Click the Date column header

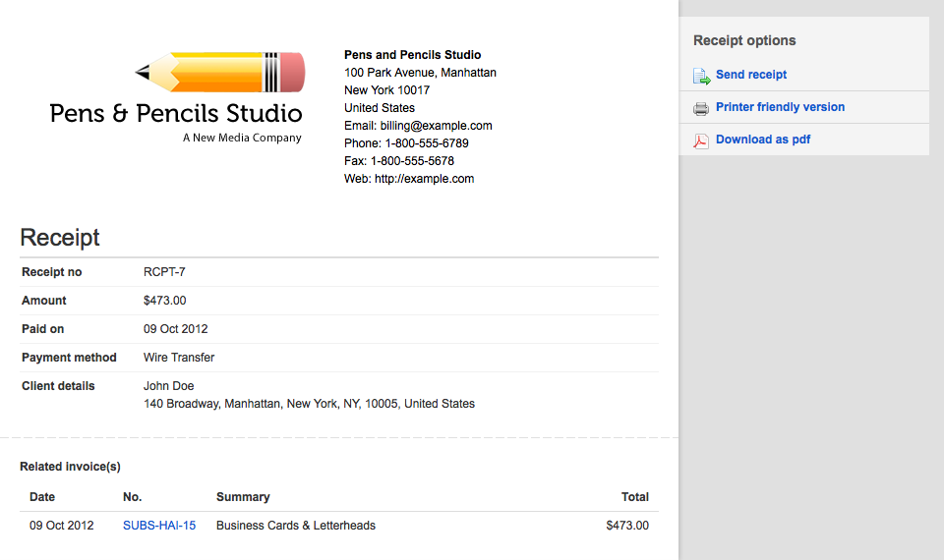42,497
